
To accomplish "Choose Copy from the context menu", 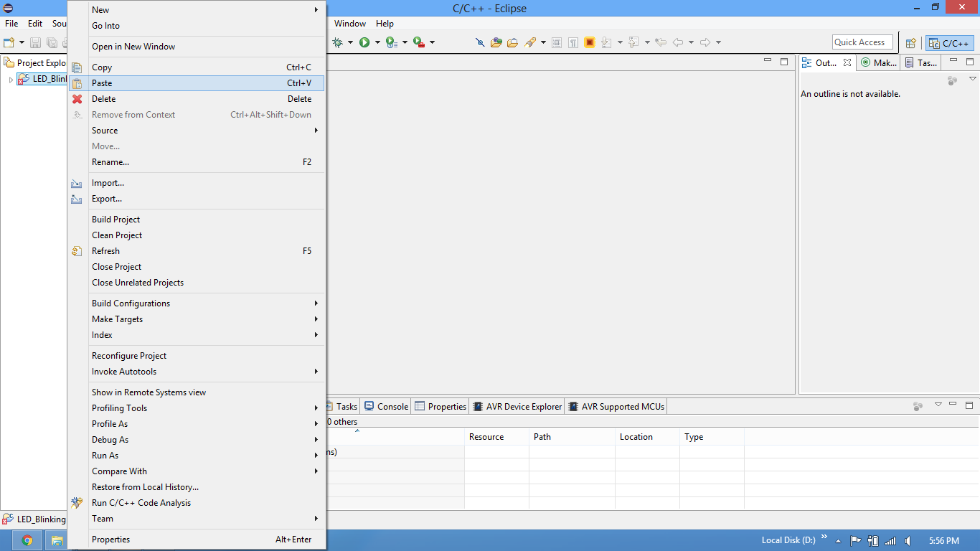I will point(197,67).
